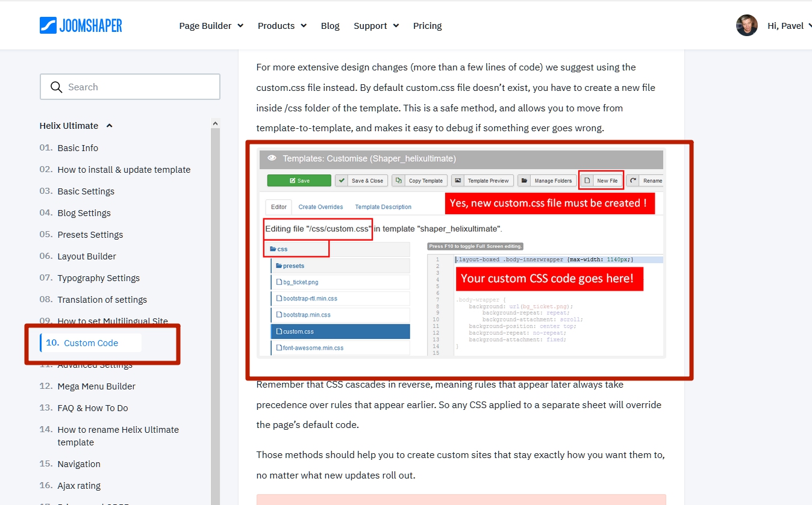Go to the Blog page
The height and width of the screenshot is (505, 812).
click(330, 26)
